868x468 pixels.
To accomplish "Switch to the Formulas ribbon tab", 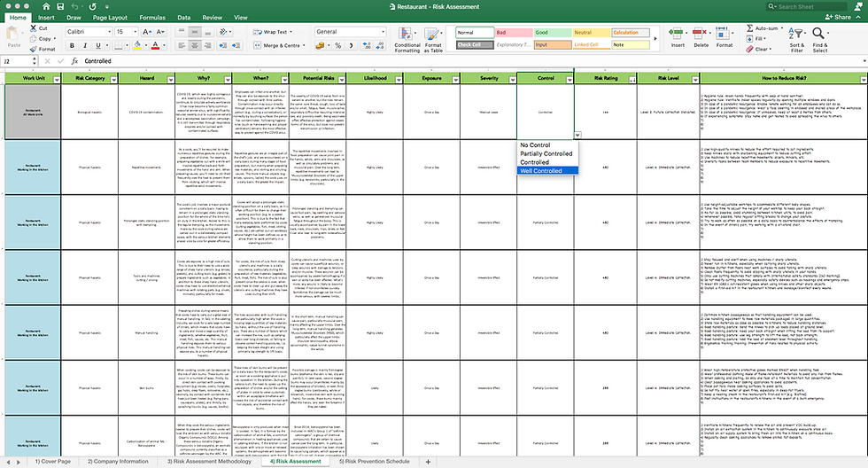I will (152, 18).
